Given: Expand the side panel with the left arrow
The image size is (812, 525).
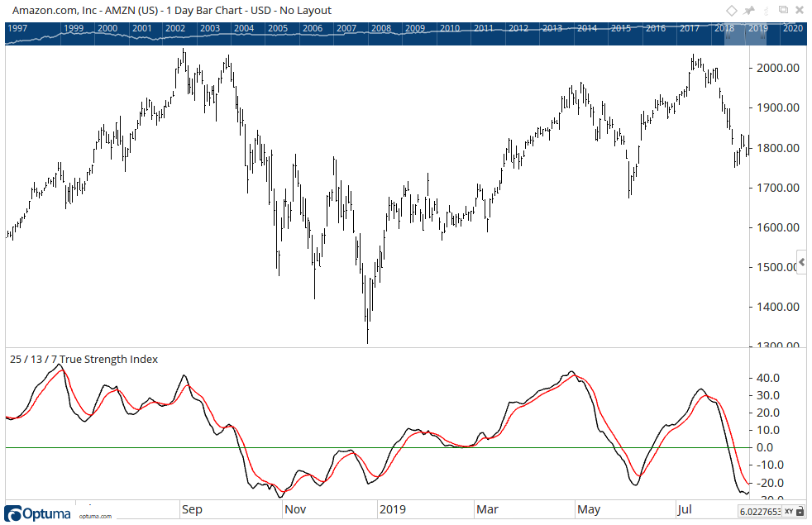Looking at the screenshot, I should 802,262.
